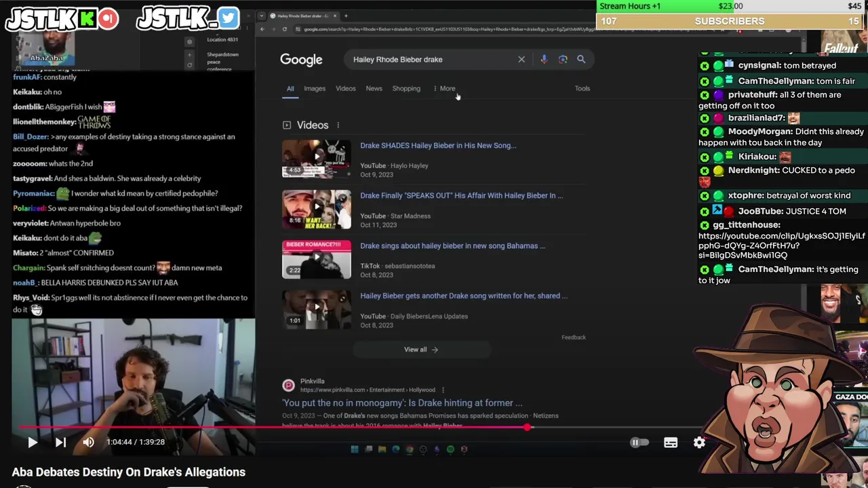The image size is (868, 488).
Task: Open Pinkvilla result three-dot options
Action: pos(443,390)
